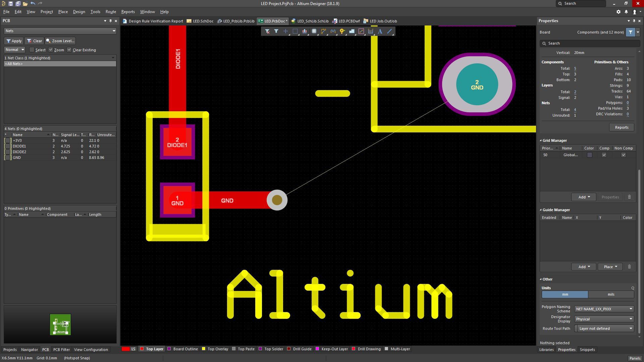This screenshot has height=362, width=644.
Task: Disable the Zoom checkbox
Action: tap(51, 50)
